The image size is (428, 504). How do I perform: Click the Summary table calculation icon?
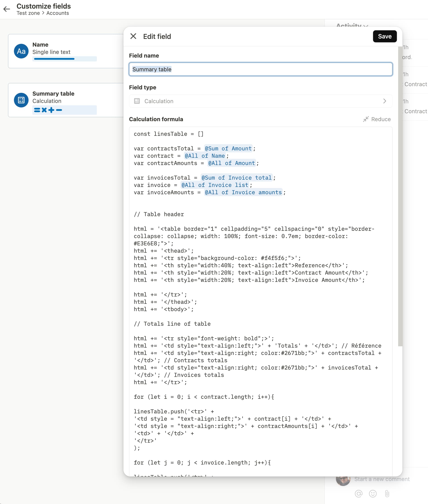click(x=21, y=100)
